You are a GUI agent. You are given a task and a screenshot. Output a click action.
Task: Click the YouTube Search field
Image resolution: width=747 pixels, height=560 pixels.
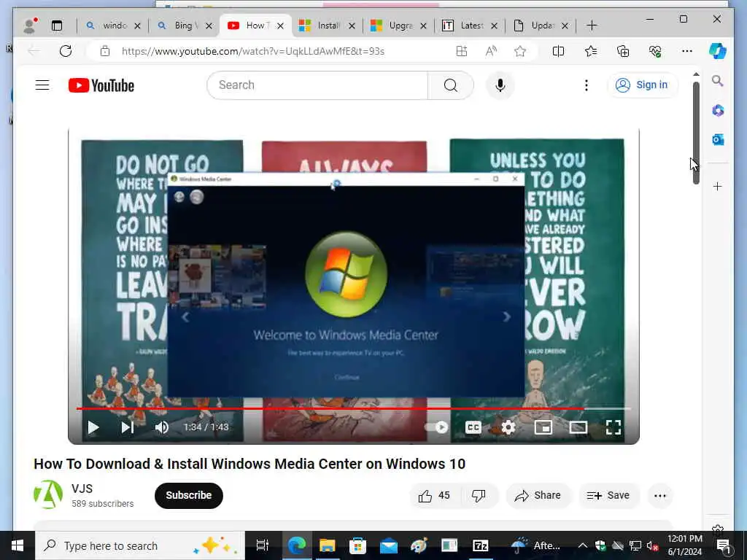[x=317, y=85]
